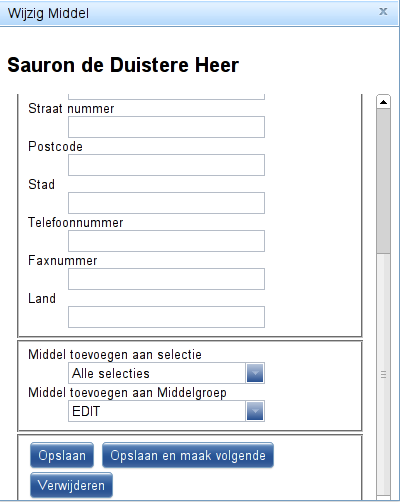Select the Stad text field

[x=166, y=203]
